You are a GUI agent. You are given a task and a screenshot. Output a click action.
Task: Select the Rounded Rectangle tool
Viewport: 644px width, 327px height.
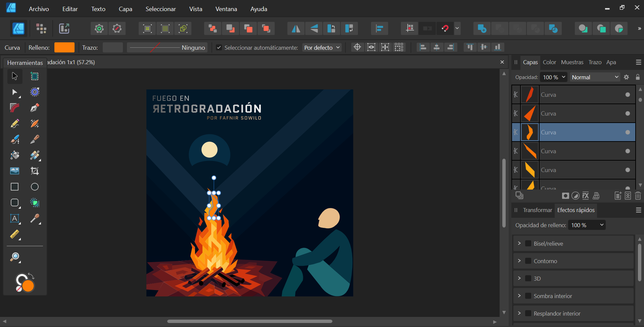15,203
